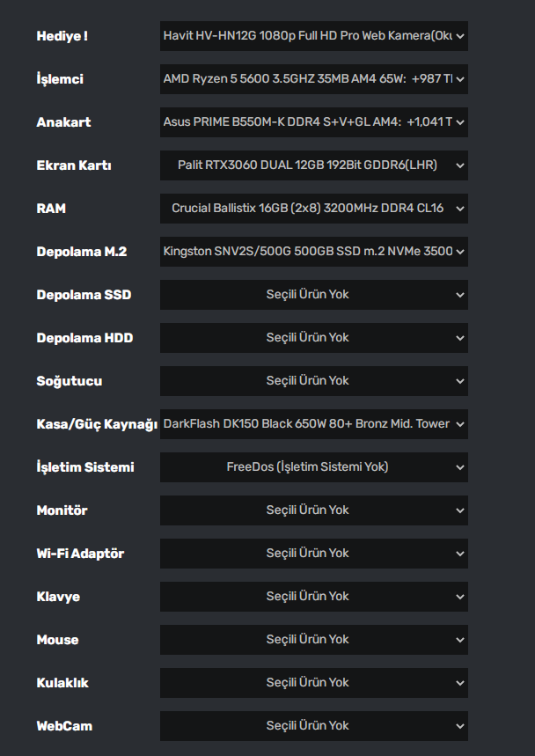Screen dimensions: 535x756
Task: Open the İşletim Sistemi dropdown
Action: pyautogui.click(x=313, y=467)
